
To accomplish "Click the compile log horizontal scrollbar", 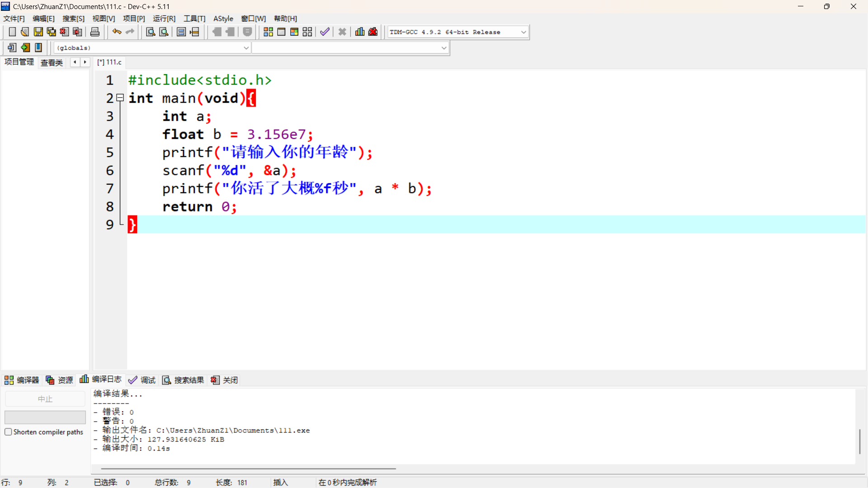I will click(248, 469).
